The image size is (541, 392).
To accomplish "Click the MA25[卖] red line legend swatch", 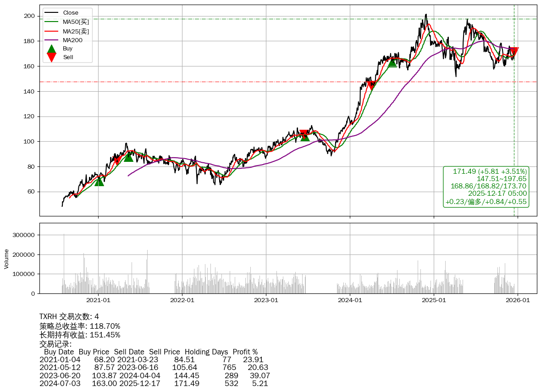I will click(x=52, y=31).
